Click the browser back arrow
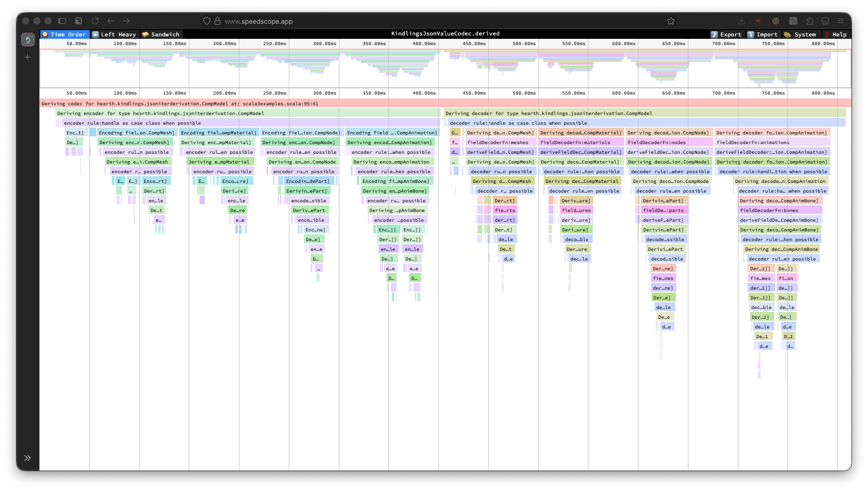The height and width of the screenshot is (491, 868). click(111, 21)
